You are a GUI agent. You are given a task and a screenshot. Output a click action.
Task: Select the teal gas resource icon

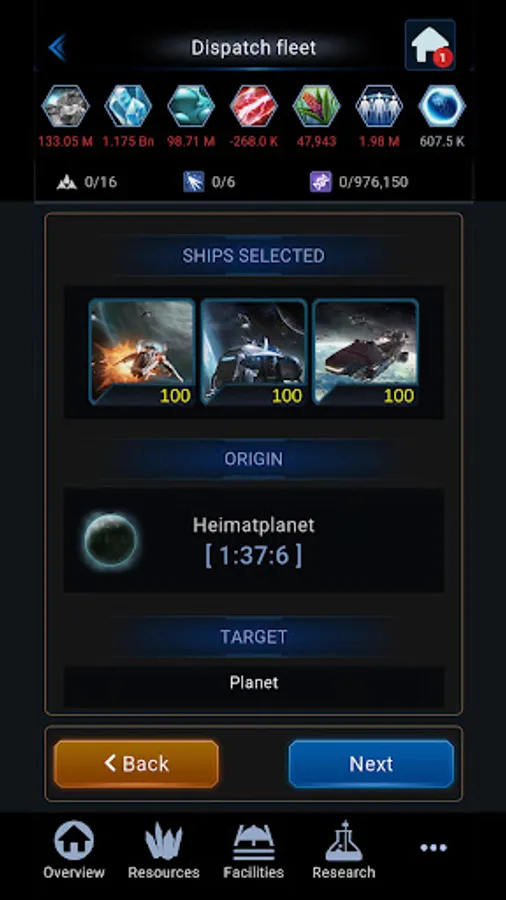(191, 106)
